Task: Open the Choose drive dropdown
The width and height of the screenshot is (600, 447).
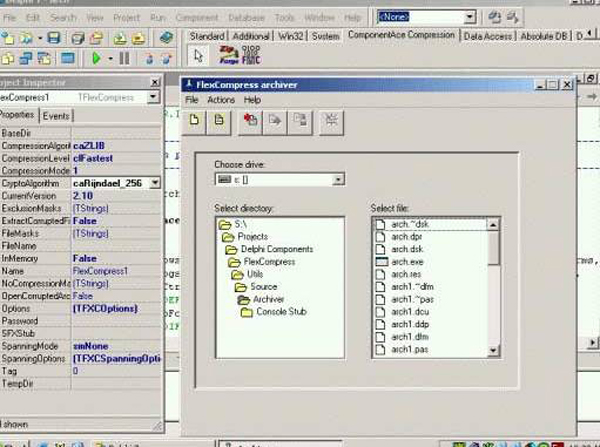Action: 339,179
